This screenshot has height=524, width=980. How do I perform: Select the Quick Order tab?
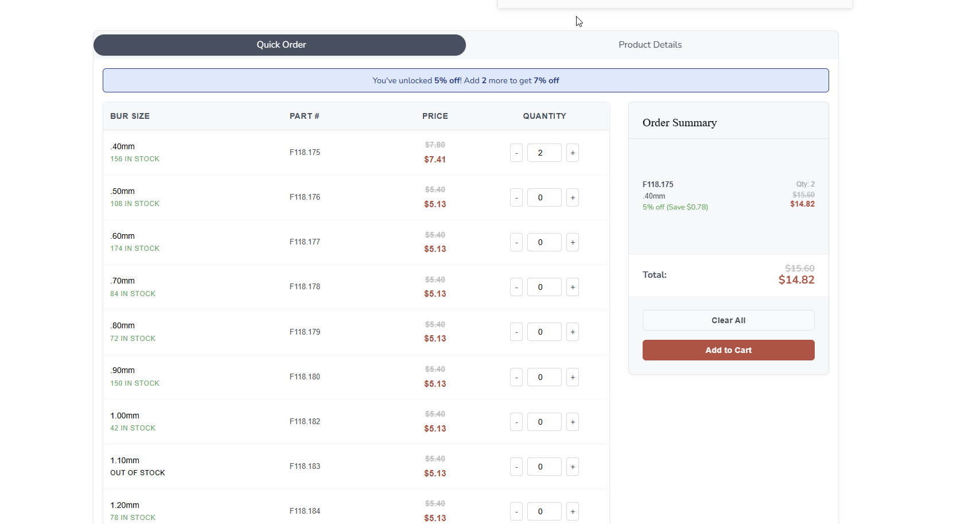(x=281, y=44)
